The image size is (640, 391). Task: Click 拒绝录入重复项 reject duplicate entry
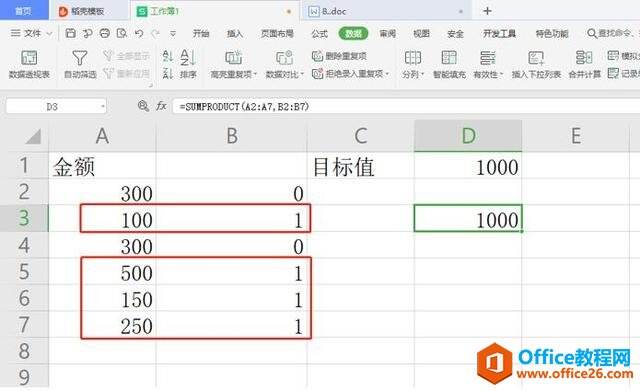coord(350,74)
